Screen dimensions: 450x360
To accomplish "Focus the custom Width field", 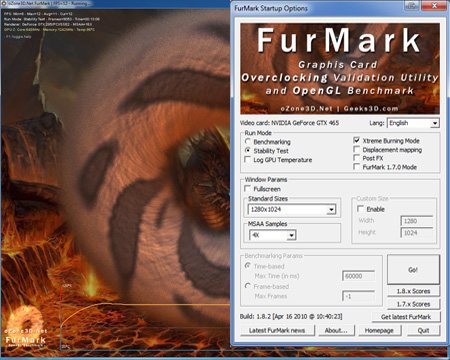I will [x=417, y=221].
